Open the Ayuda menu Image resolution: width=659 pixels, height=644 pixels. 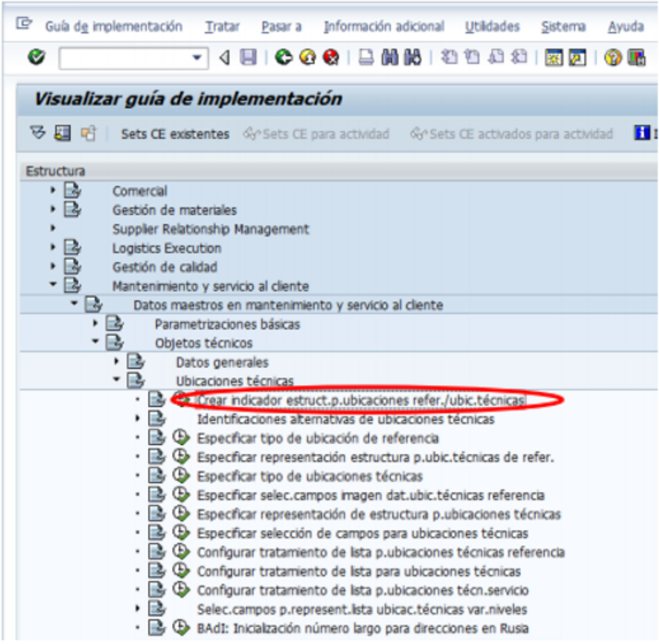point(626,27)
